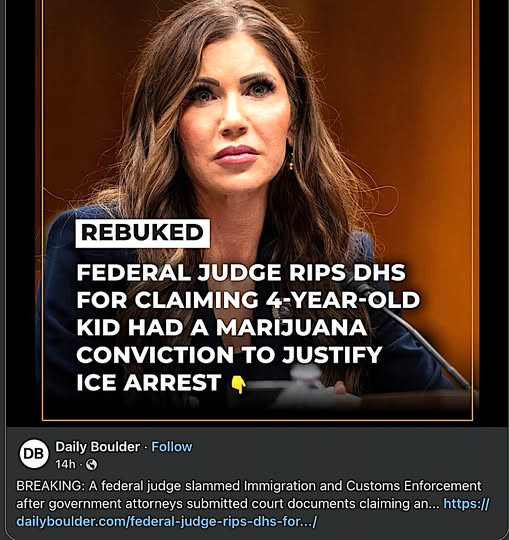Click the KID HAD A MARIJUANA headline line
The width and height of the screenshot is (509, 540).
tap(221, 328)
